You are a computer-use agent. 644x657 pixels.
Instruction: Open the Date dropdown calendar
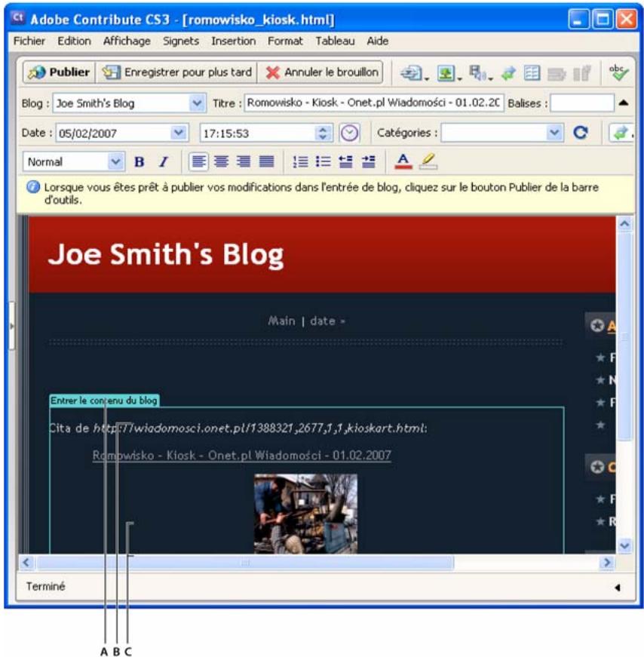coord(179,134)
